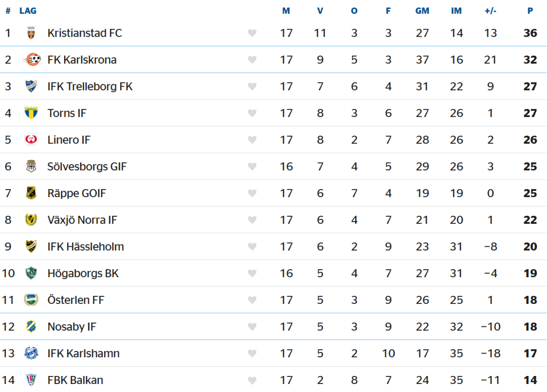Click the GM column header
This screenshot has height=392, width=547.
[x=422, y=11]
